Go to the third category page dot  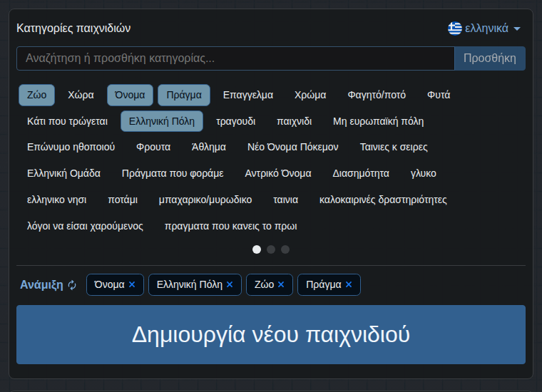[x=285, y=249]
